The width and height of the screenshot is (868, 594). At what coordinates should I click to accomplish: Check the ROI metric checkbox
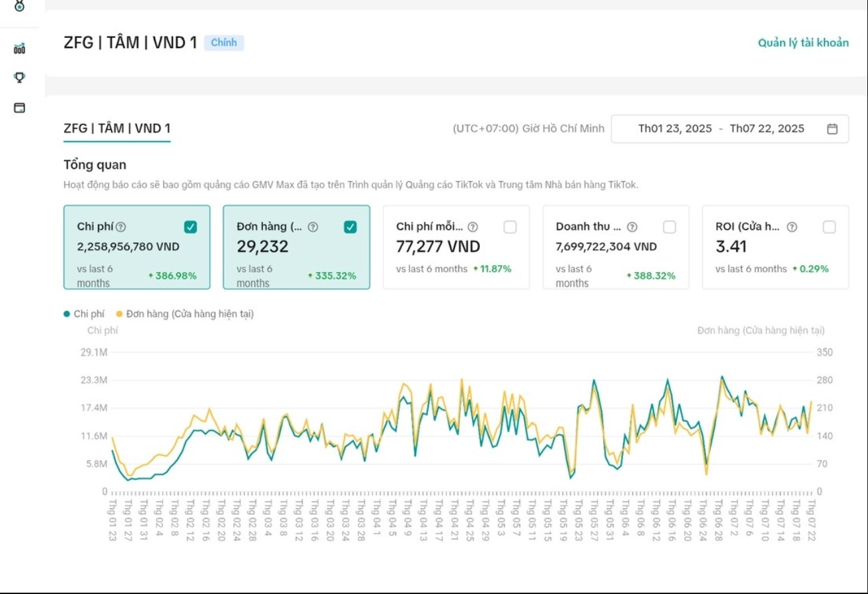point(829,227)
